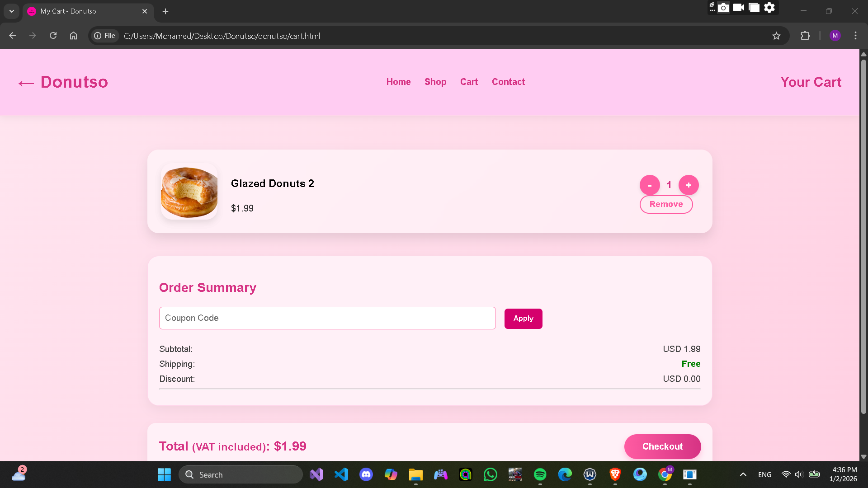Screen dimensions: 868x488
Task: Reload the cart page
Action: pyautogui.click(x=53, y=36)
